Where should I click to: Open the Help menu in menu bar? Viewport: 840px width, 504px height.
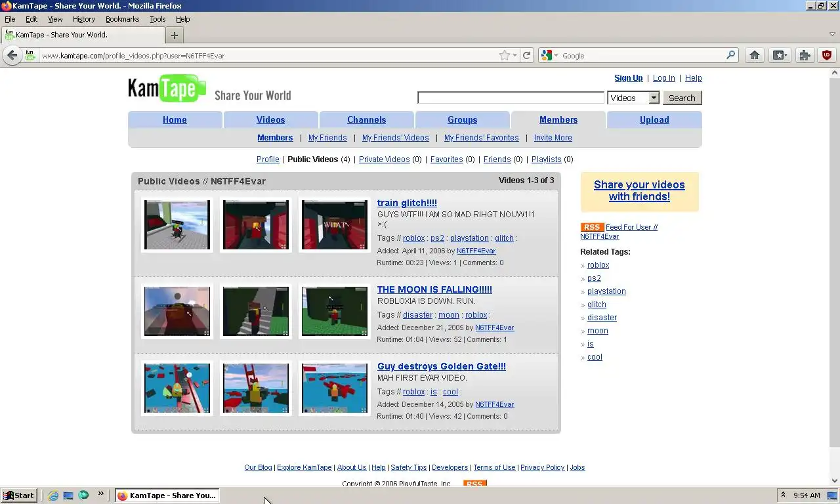(183, 19)
